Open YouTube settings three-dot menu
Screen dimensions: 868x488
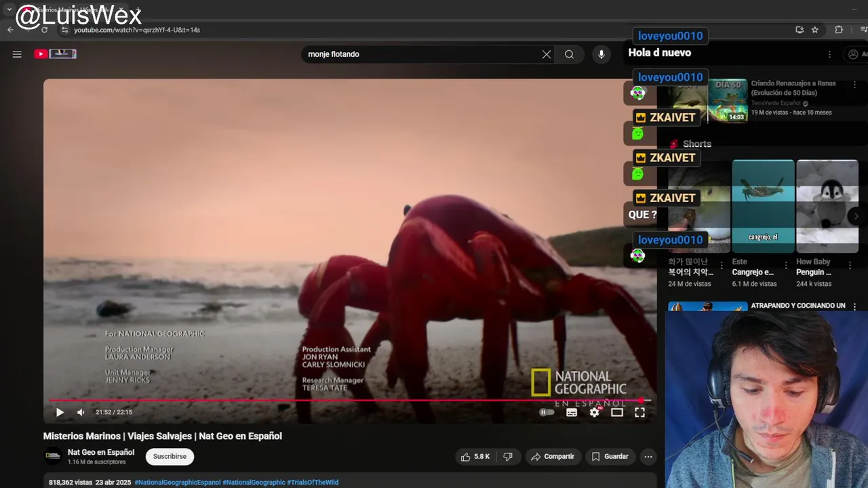(829, 54)
